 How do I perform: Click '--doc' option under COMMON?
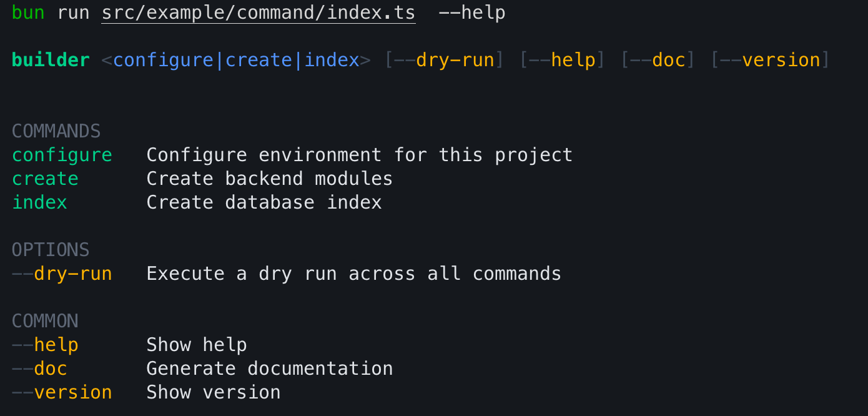pyautogui.click(x=39, y=369)
